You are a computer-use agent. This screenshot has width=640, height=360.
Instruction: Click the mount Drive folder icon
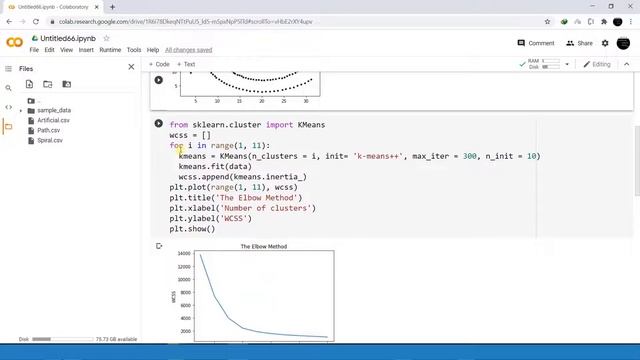click(x=67, y=84)
